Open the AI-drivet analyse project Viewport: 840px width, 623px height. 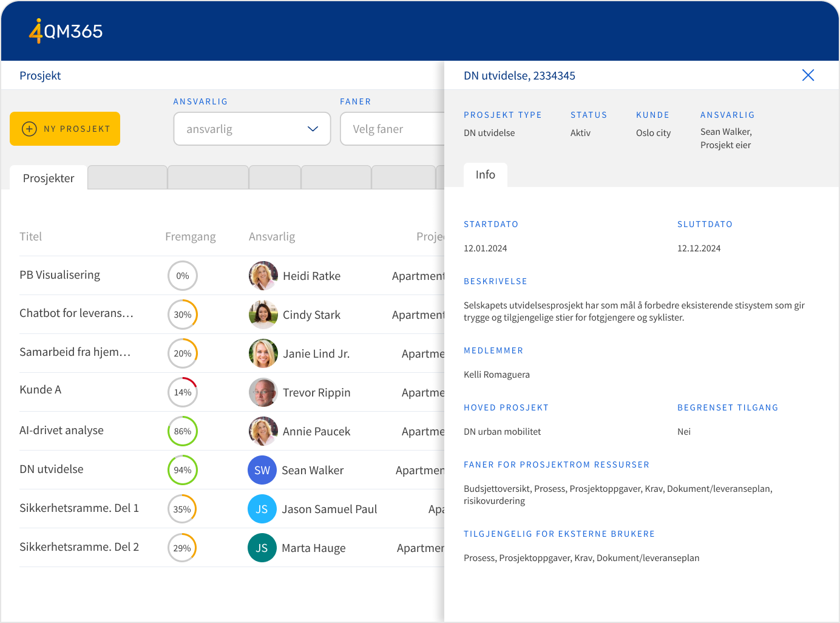coord(61,430)
